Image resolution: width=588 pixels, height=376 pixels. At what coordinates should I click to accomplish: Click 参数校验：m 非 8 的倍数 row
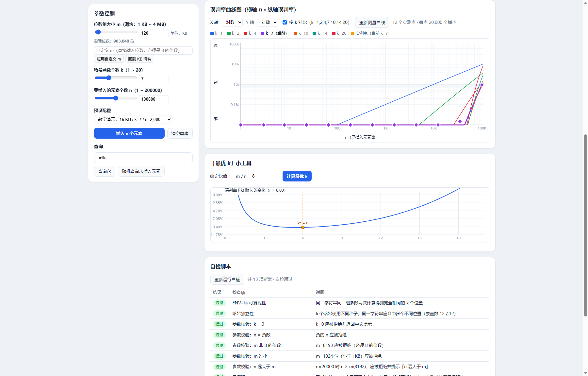pos(350,345)
